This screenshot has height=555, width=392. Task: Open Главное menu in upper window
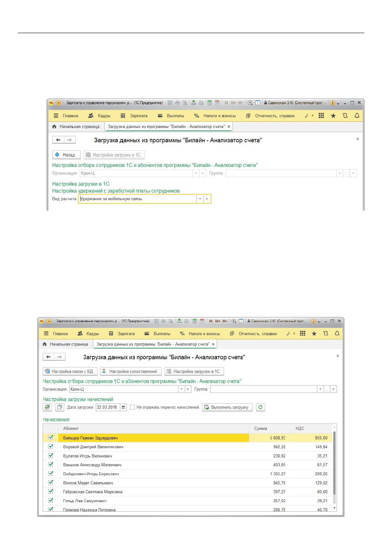click(66, 116)
